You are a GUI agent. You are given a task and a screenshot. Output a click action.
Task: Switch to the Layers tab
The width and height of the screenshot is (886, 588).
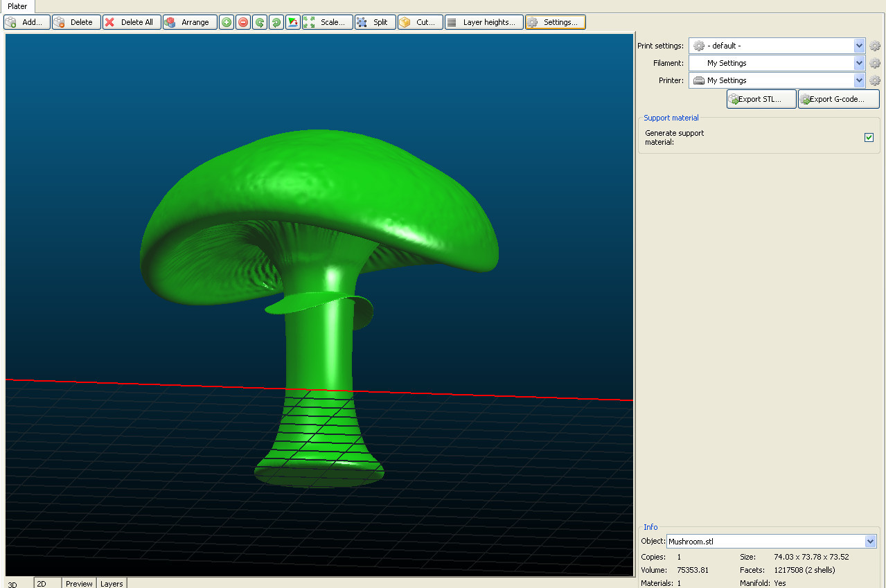(112, 584)
